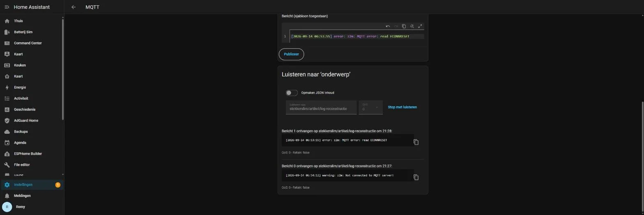This screenshot has width=644, height=215.
Task: Open Agenda calendar icon
Action: point(7,143)
